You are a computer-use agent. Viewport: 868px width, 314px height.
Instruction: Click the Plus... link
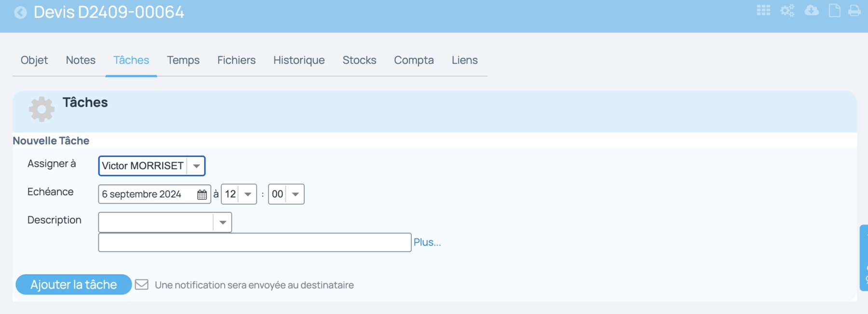tap(427, 242)
